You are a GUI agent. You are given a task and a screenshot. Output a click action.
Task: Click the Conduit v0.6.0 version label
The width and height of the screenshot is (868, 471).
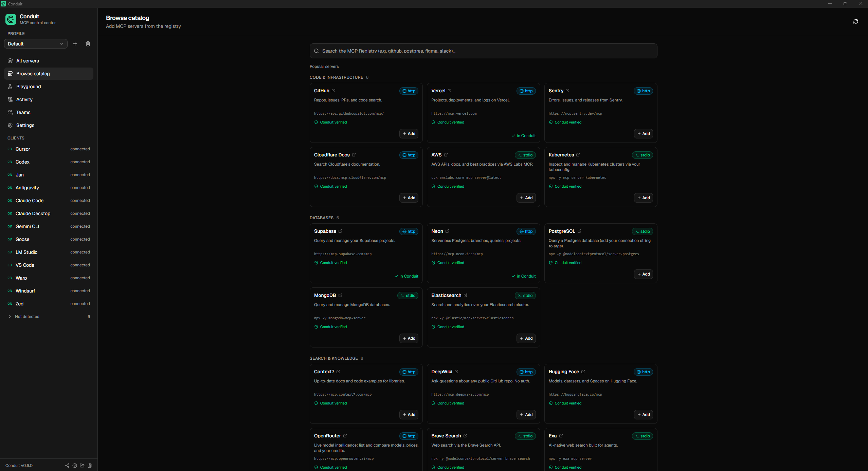click(x=19, y=466)
